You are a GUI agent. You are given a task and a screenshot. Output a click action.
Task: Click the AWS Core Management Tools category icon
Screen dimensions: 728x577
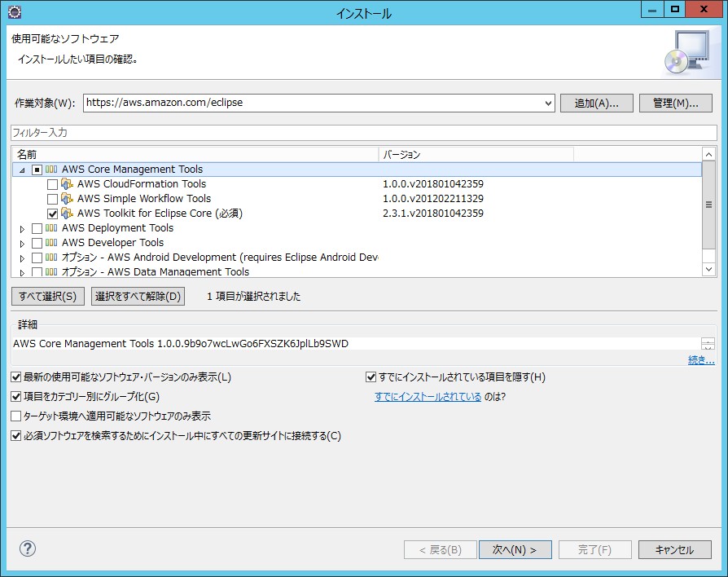[x=51, y=169]
